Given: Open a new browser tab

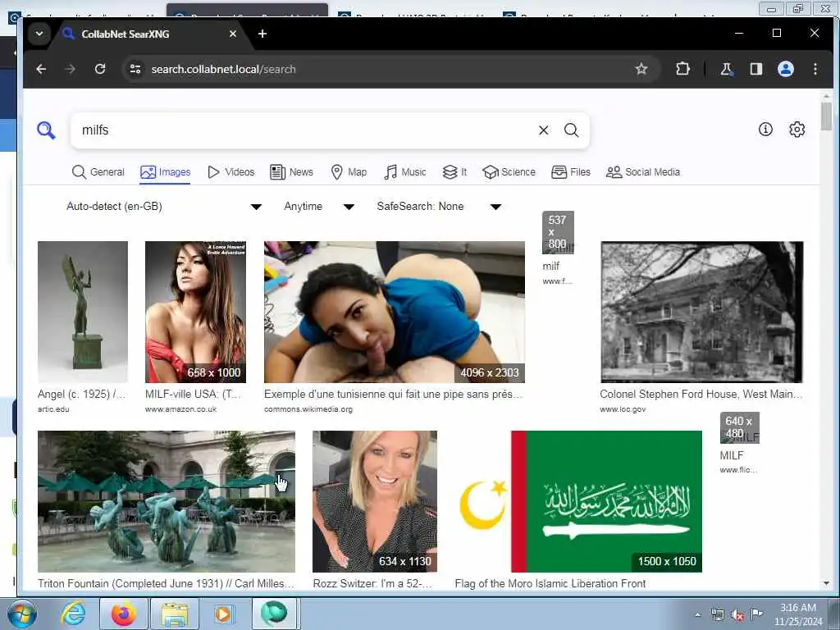Looking at the screenshot, I should click(262, 34).
